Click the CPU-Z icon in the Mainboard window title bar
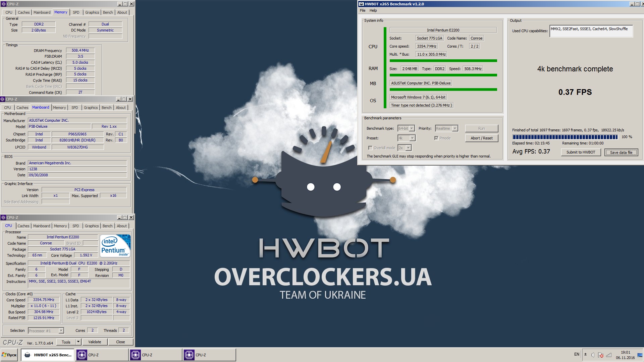644x362 pixels. pyautogui.click(x=3, y=99)
